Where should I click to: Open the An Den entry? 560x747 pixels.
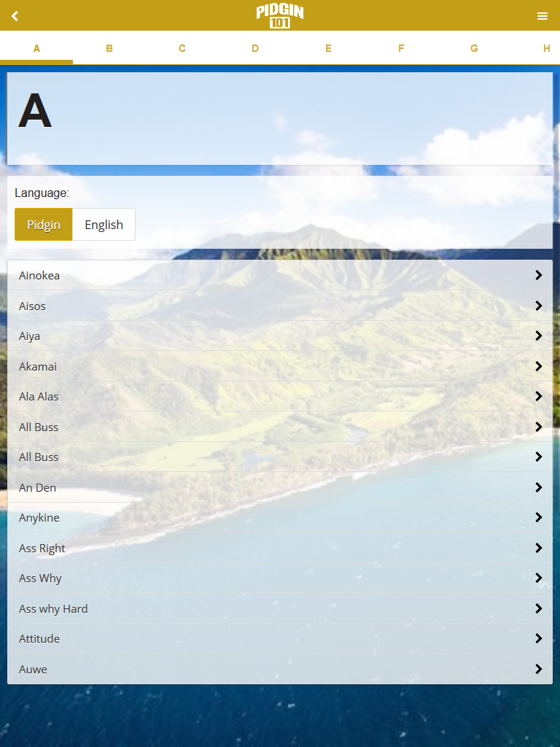280,487
